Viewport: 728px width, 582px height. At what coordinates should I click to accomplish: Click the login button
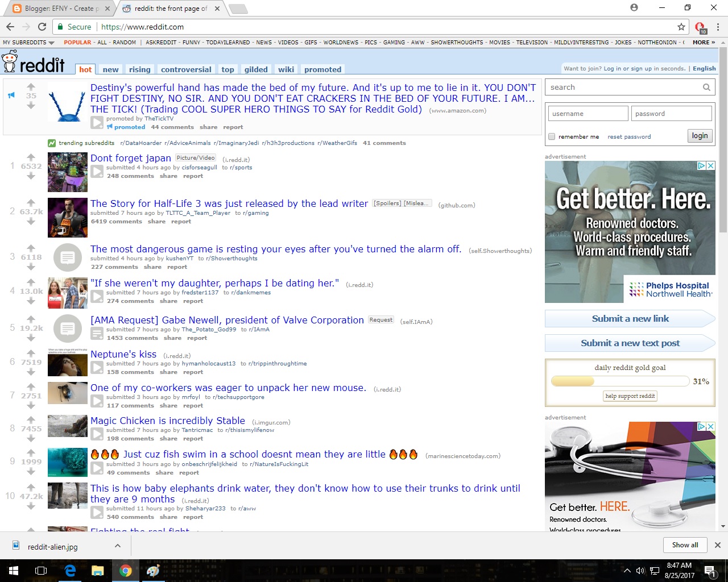click(700, 136)
